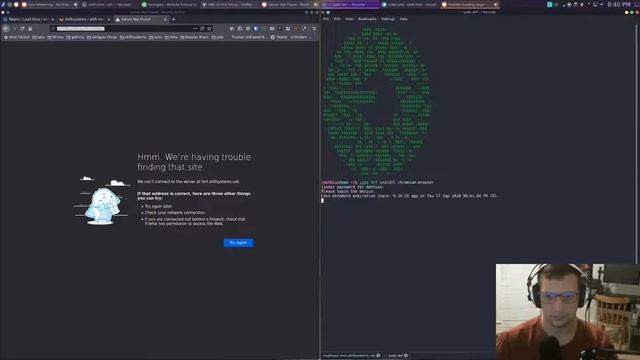Close the Server Not Found tab
Screen dimensions: 640x360
(x=165, y=19)
